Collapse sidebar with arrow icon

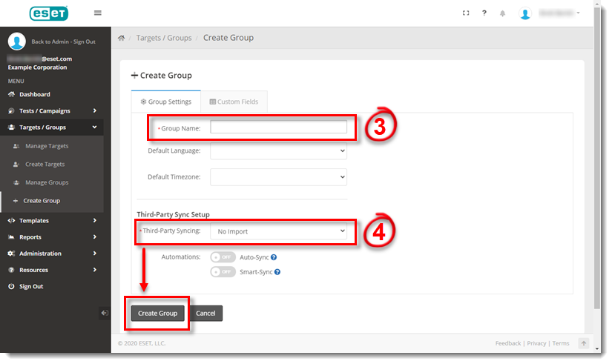pos(105,313)
